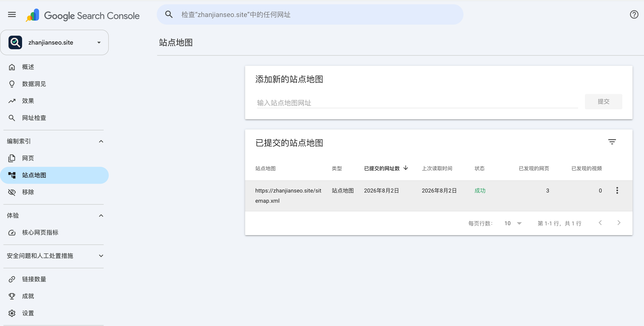This screenshot has width=644, height=326.
Task: Open the 效果 menu item
Action: point(55,101)
